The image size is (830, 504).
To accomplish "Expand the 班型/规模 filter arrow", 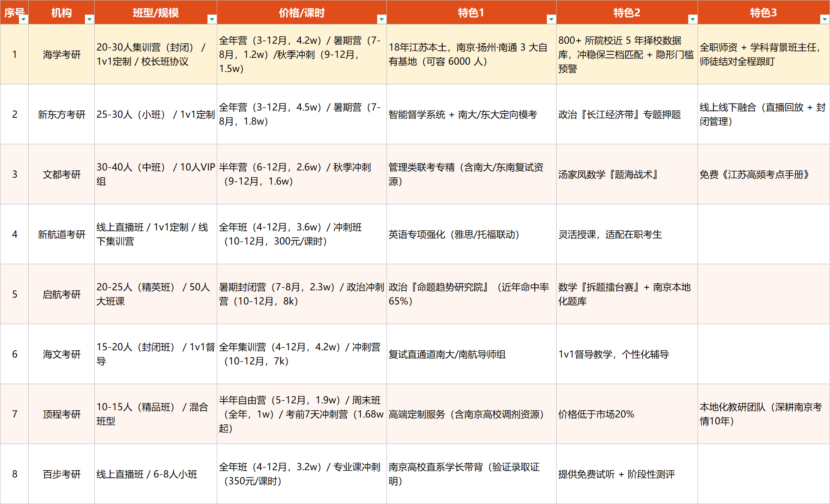I will (212, 19).
